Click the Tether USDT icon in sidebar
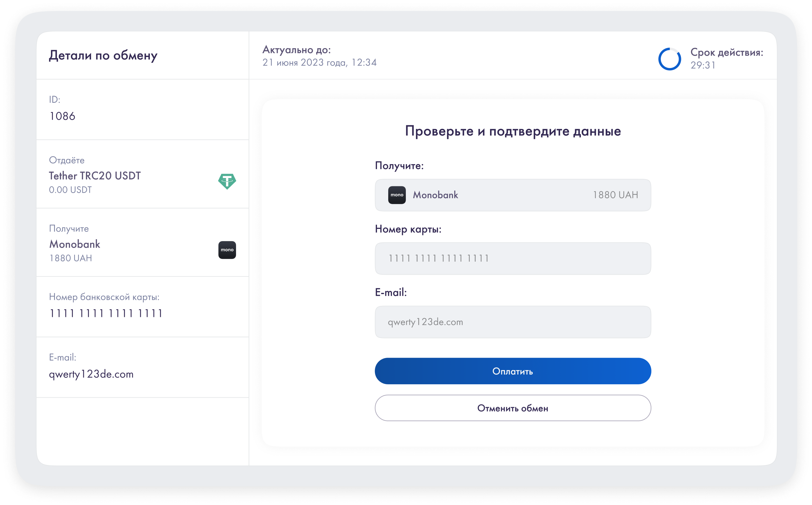 [227, 181]
